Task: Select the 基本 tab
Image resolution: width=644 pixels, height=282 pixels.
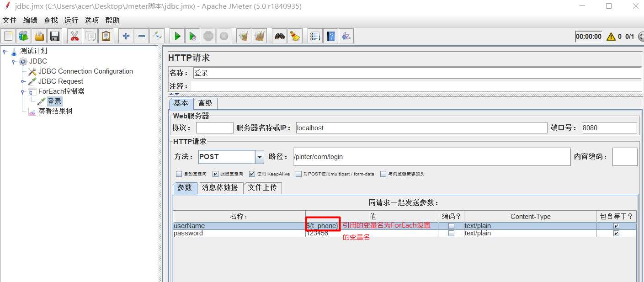Action: [181, 103]
